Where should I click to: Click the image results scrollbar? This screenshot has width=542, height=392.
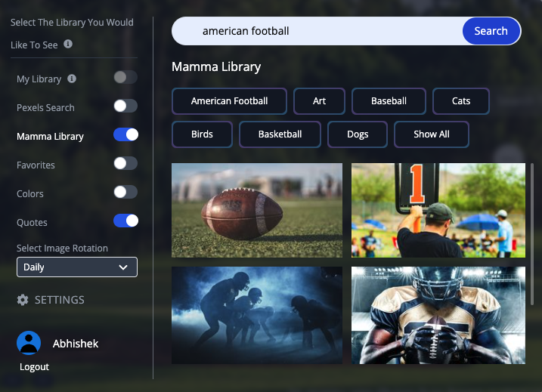532,234
